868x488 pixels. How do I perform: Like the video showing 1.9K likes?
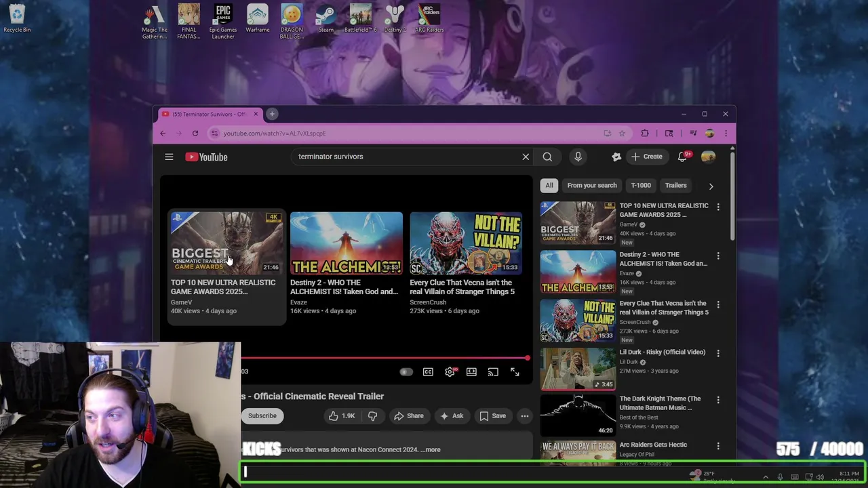[342, 415]
